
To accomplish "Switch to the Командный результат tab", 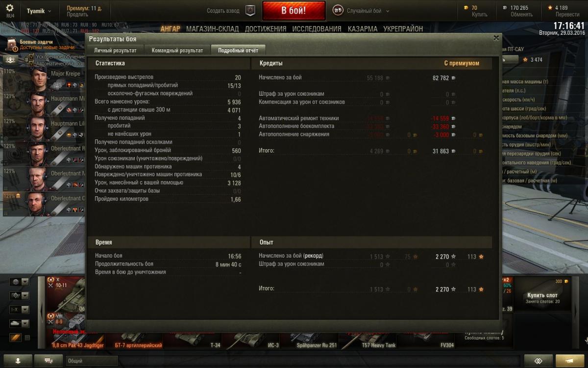I will [x=177, y=50].
